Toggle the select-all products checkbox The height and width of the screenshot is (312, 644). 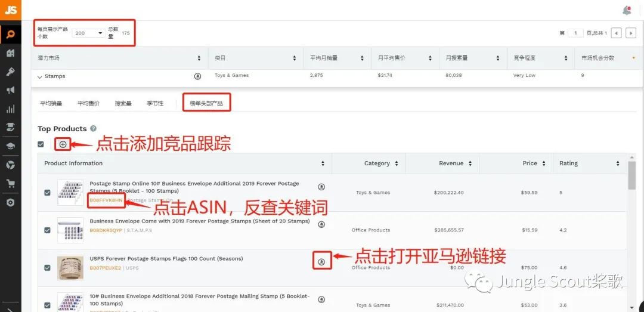pos(41,144)
